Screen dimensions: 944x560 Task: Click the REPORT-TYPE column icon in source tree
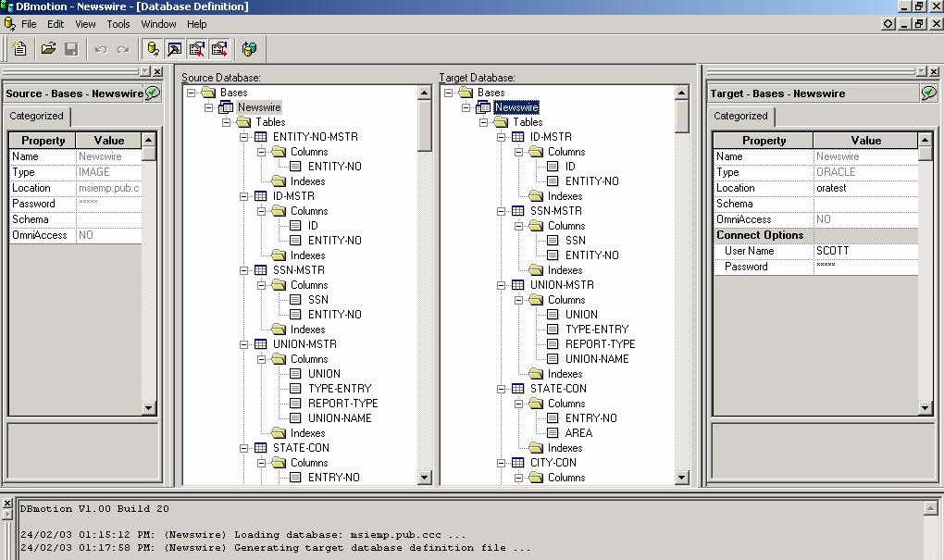[x=295, y=404]
